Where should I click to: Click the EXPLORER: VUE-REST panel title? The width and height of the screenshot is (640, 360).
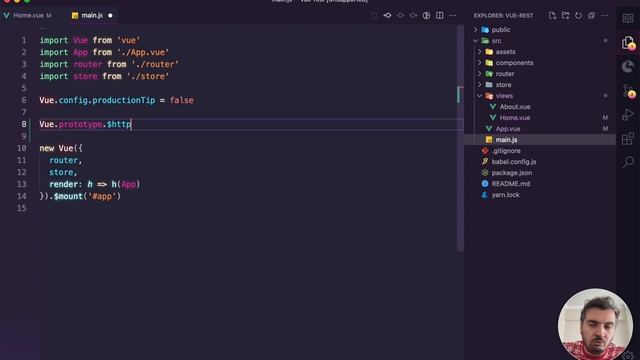click(503, 16)
